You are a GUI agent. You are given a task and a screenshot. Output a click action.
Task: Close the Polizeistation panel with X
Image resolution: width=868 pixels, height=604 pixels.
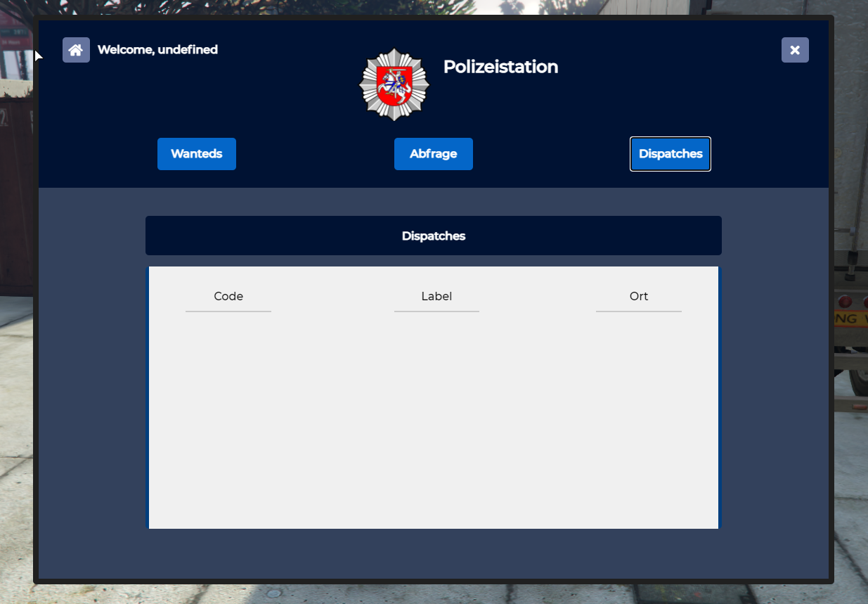point(795,50)
